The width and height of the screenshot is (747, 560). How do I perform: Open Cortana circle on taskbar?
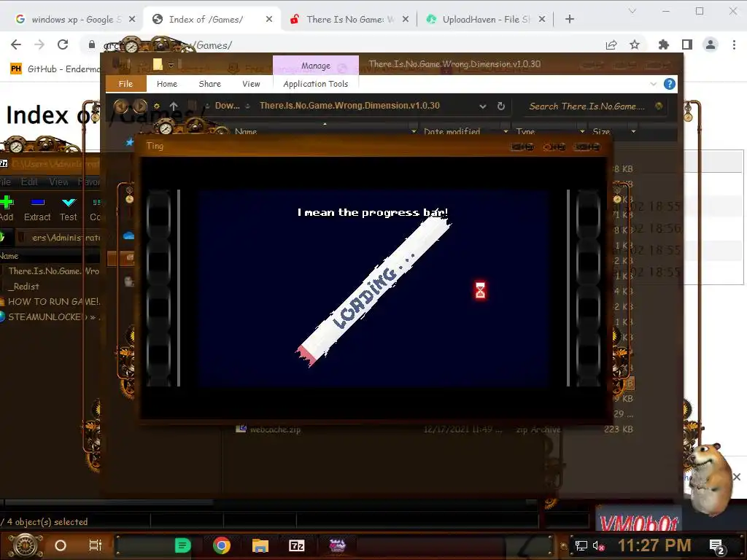[61, 545]
